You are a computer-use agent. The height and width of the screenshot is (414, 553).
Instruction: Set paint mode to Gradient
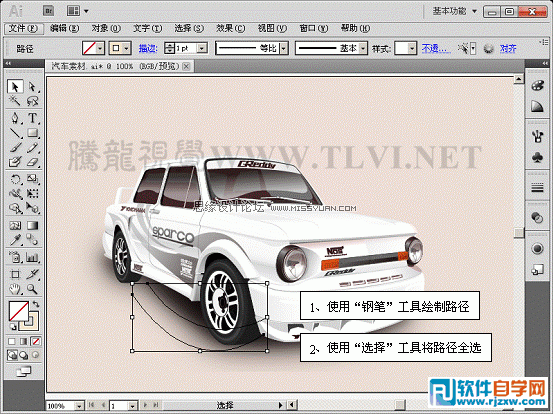point(24,341)
